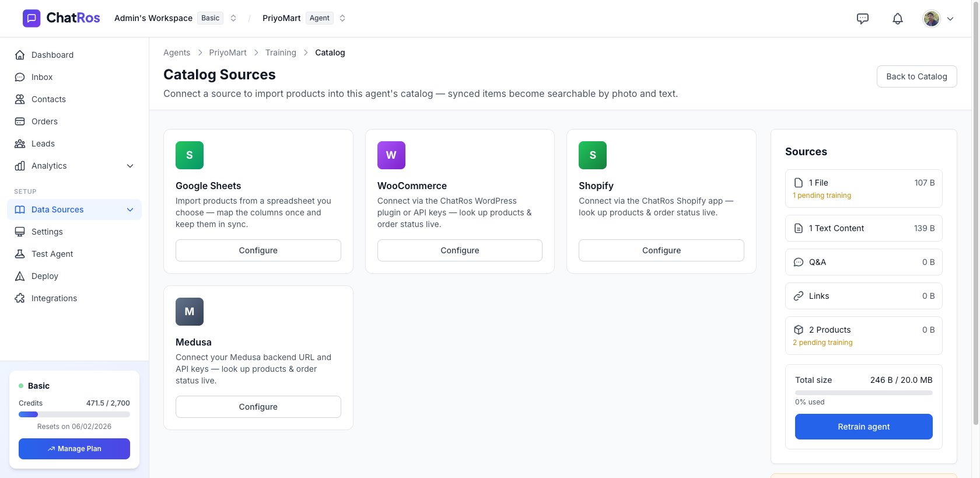Click the user avatar picture
Image resolution: width=980 pixels, height=478 pixels.
click(x=932, y=19)
